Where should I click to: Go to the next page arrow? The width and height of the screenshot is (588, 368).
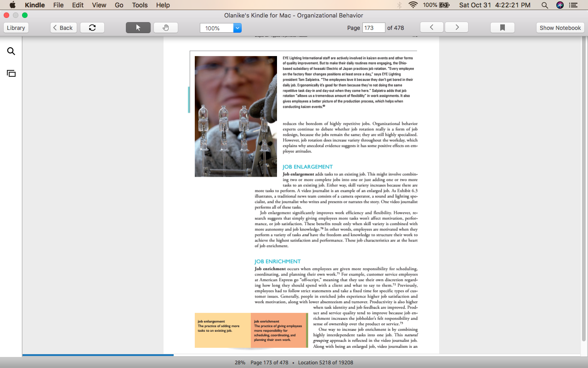pyautogui.click(x=457, y=28)
